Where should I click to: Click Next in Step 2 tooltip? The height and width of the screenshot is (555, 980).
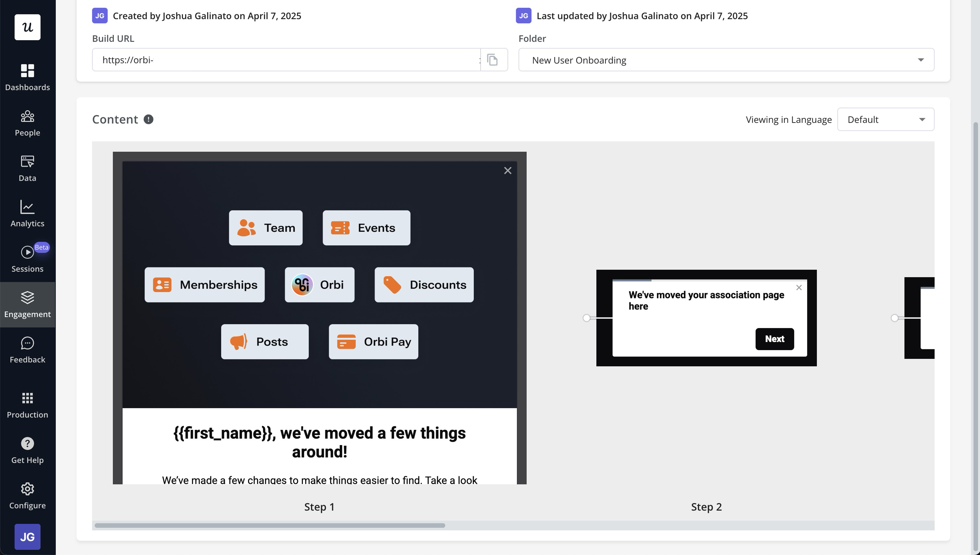tap(774, 339)
